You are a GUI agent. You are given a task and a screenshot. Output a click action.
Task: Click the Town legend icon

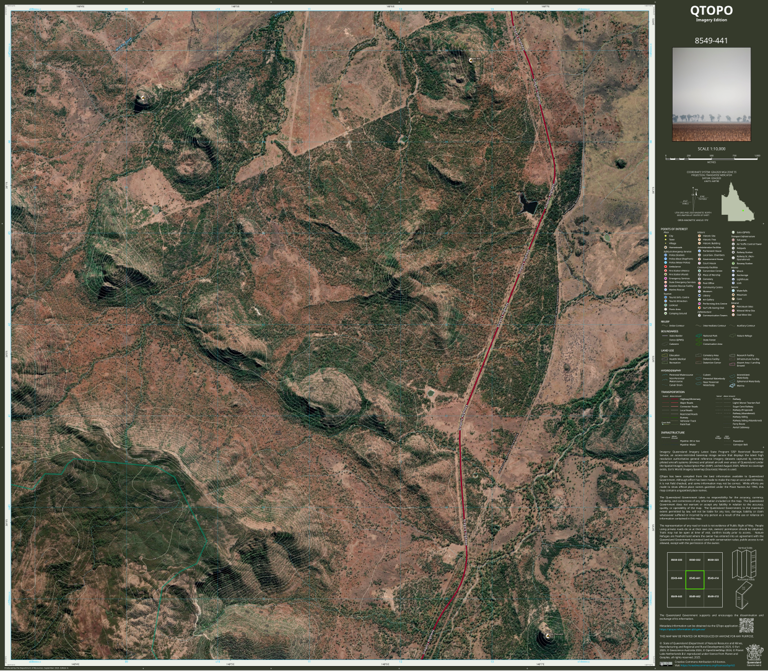(666, 240)
